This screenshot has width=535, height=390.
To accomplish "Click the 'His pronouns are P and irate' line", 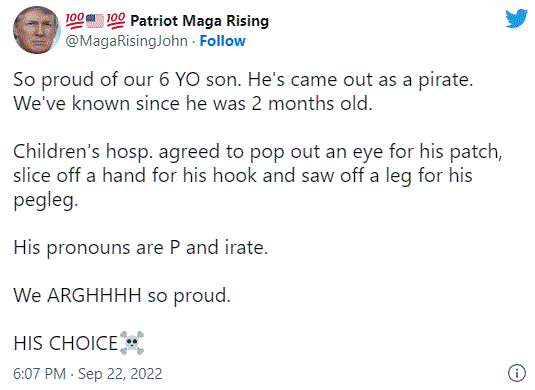I will click(x=141, y=248).
